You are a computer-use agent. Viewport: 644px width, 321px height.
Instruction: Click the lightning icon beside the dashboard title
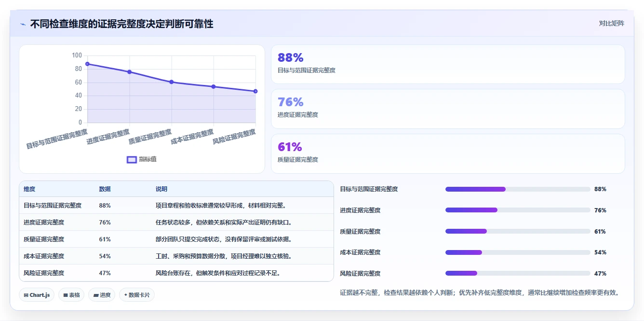(x=23, y=24)
